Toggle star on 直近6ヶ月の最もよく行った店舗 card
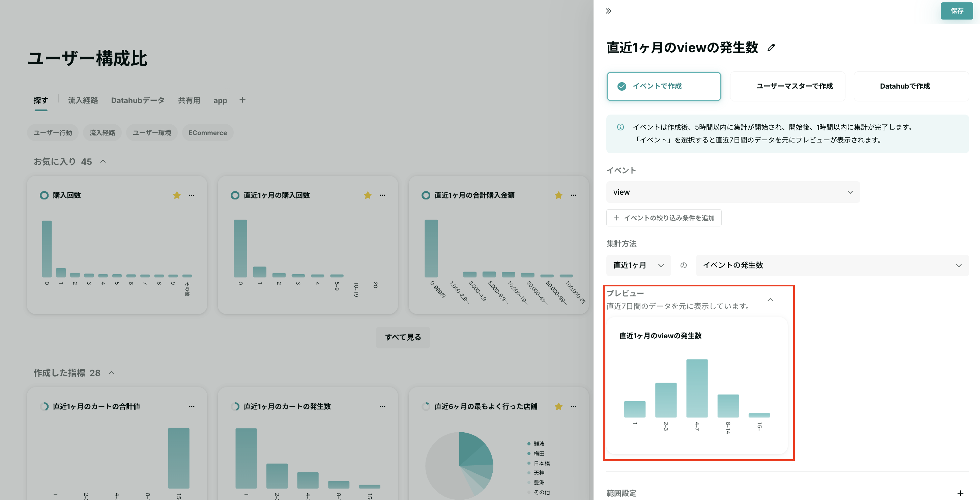The height and width of the screenshot is (500, 980). point(558,406)
